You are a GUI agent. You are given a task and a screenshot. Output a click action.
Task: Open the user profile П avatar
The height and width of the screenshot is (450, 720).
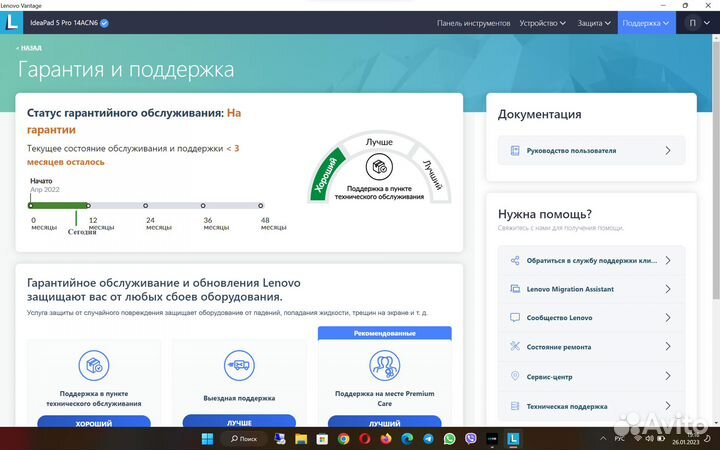click(x=692, y=23)
